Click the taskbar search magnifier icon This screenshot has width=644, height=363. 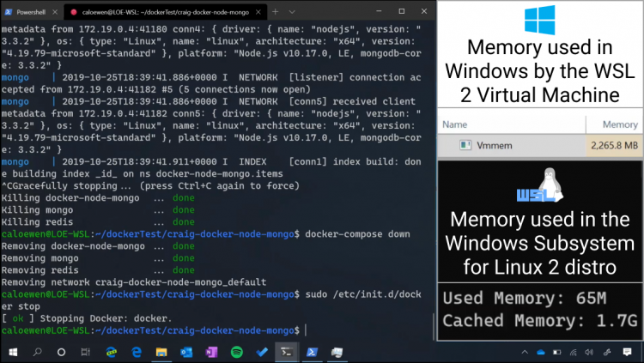[37, 353]
